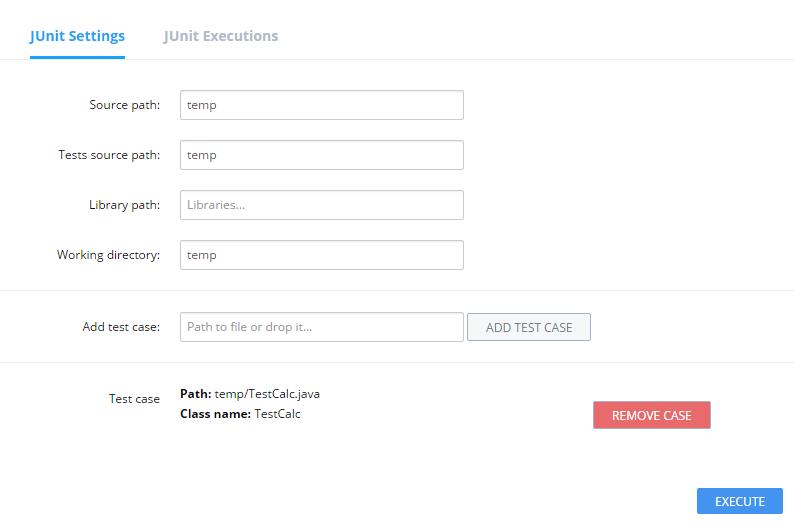Click the Library path Libraries field
This screenshot has height=527, width=794.
point(321,205)
